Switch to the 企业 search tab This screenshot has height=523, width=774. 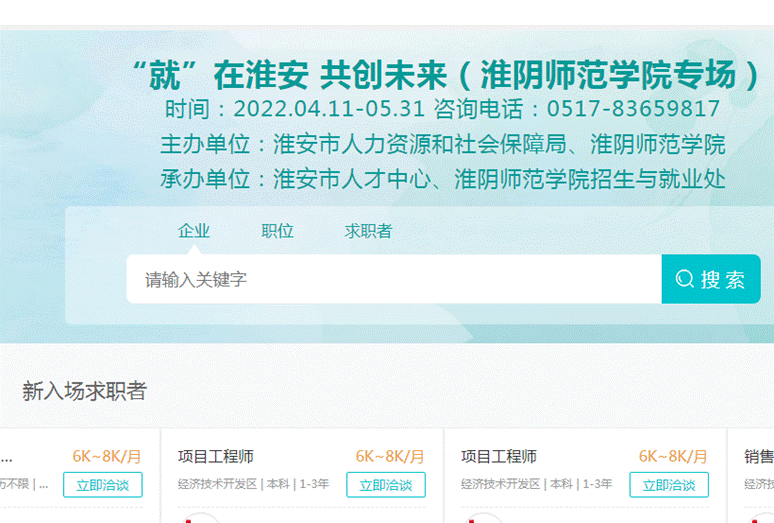pos(194,231)
